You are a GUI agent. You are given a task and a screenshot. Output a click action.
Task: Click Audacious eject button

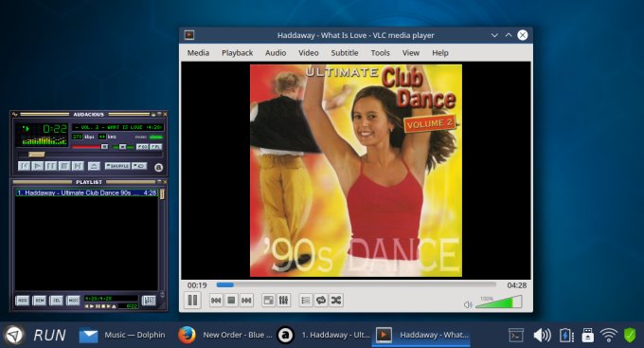click(94, 166)
